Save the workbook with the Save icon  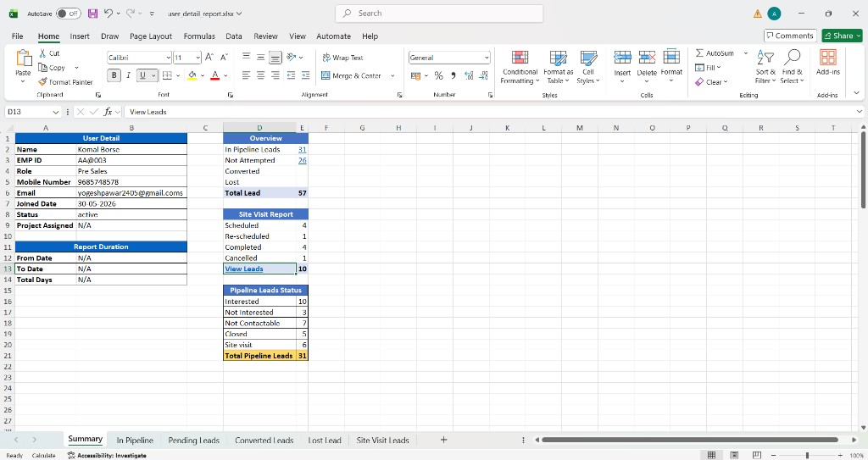pyautogui.click(x=92, y=14)
